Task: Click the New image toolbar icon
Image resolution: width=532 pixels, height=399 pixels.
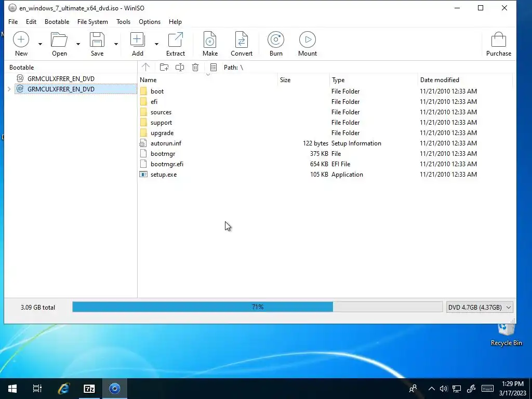Action: click(x=21, y=39)
